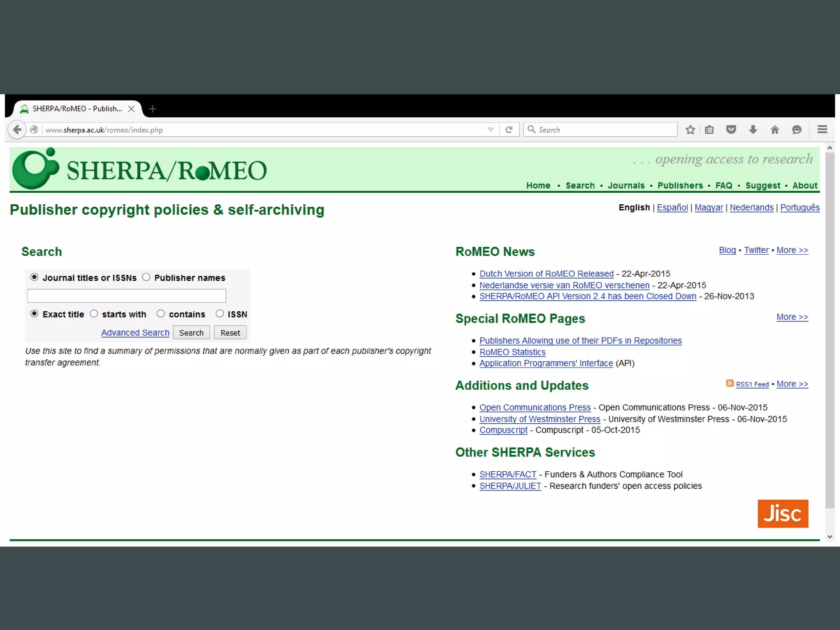Open the Advanced Search link
Screen dimensions: 840x630
tap(135, 333)
